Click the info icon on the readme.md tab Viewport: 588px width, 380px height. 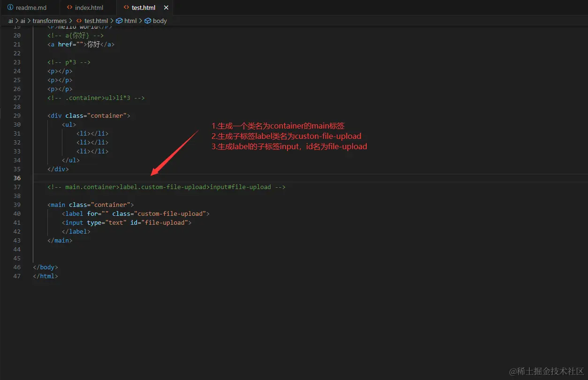(x=10, y=8)
